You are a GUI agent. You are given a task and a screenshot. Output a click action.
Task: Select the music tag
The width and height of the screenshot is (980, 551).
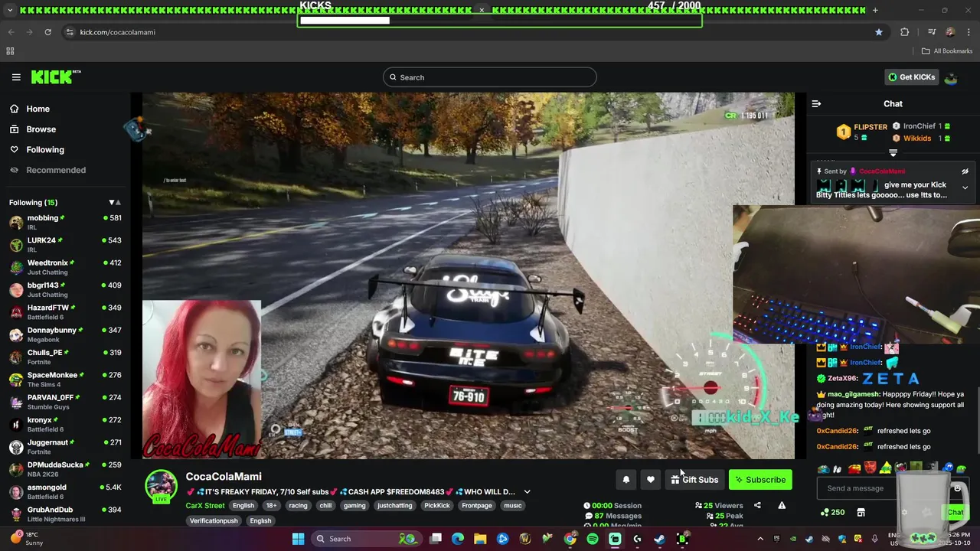tap(513, 505)
